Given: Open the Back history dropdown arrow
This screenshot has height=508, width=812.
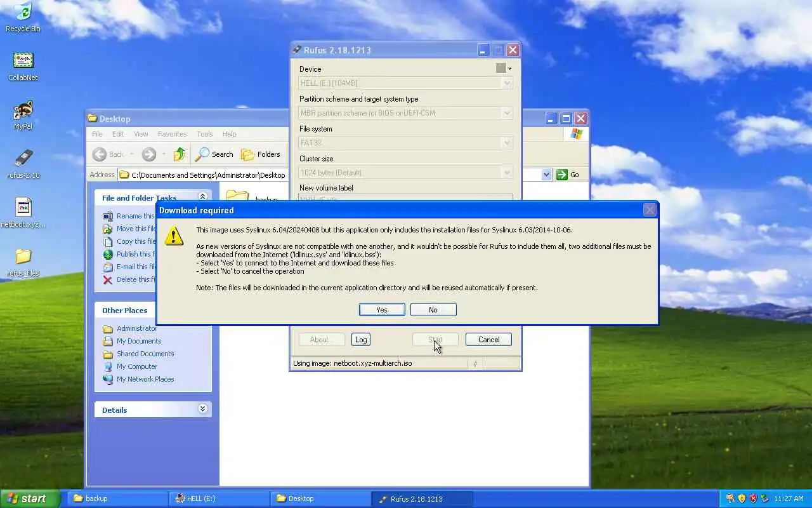Looking at the screenshot, I should tap(132, 154).
